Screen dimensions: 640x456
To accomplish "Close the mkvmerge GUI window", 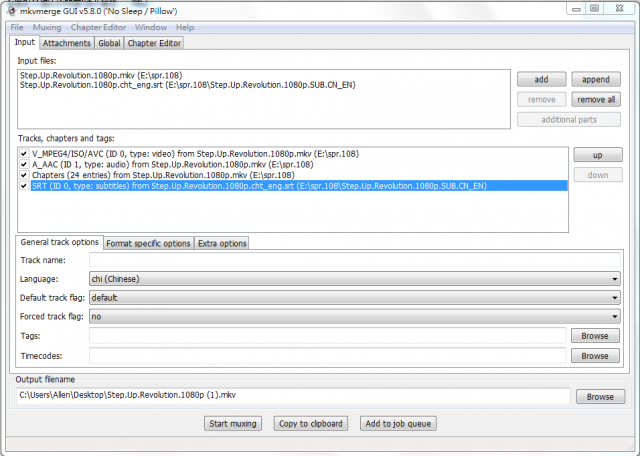I will click(620, 9).
